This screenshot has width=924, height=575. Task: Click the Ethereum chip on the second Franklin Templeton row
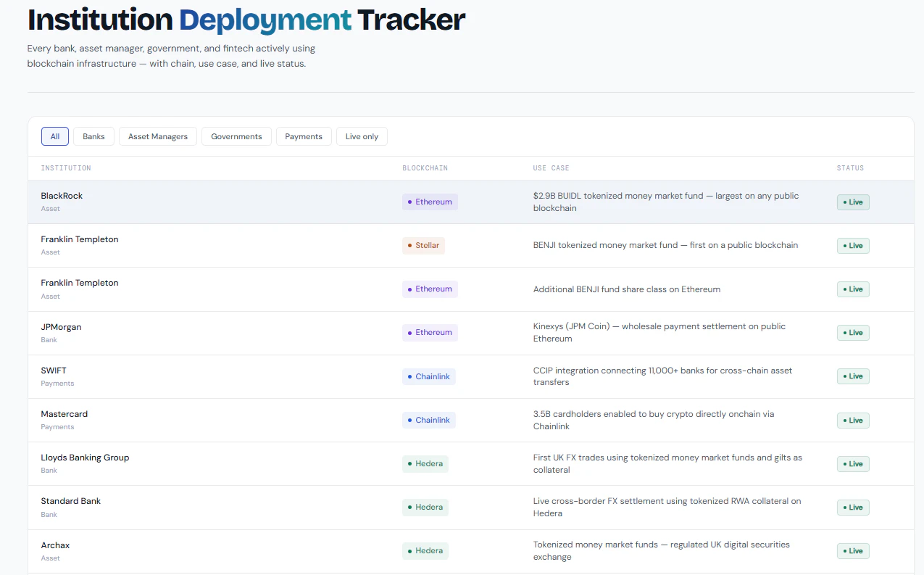[430, 289]
